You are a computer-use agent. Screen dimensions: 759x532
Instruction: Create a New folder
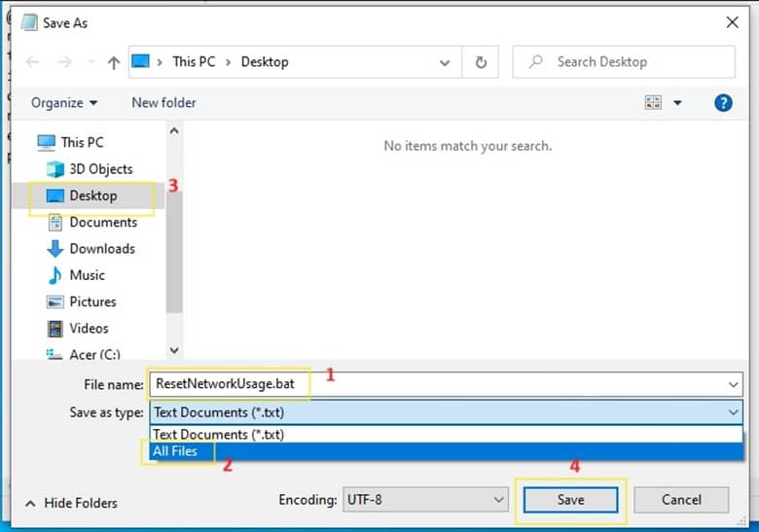[x=163, y=102]
